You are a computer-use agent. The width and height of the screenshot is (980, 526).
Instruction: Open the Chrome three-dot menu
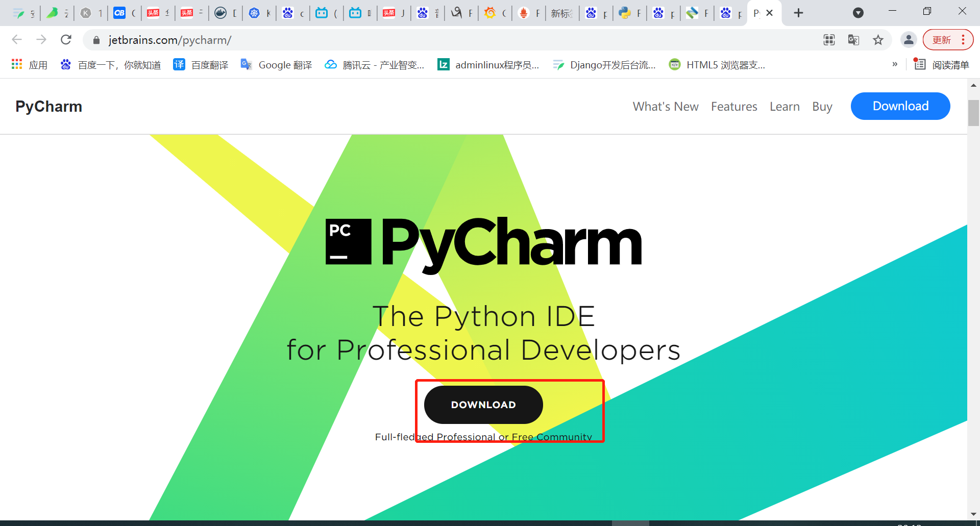click(963, 40)
